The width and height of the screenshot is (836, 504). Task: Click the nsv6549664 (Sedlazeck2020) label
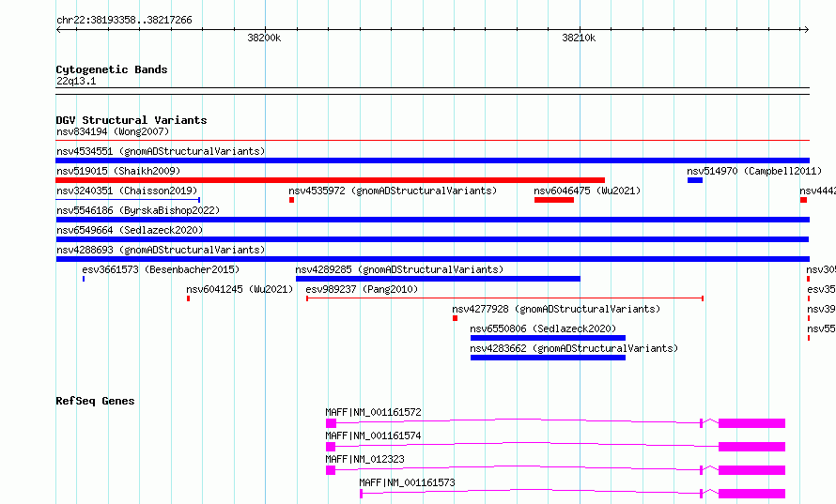tap(130, 230)
